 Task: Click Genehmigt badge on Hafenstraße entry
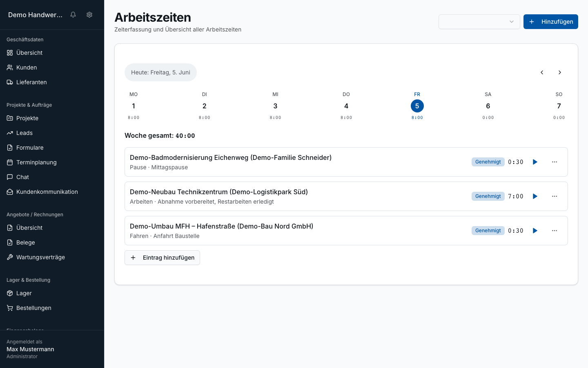click(x=488, y=231)
